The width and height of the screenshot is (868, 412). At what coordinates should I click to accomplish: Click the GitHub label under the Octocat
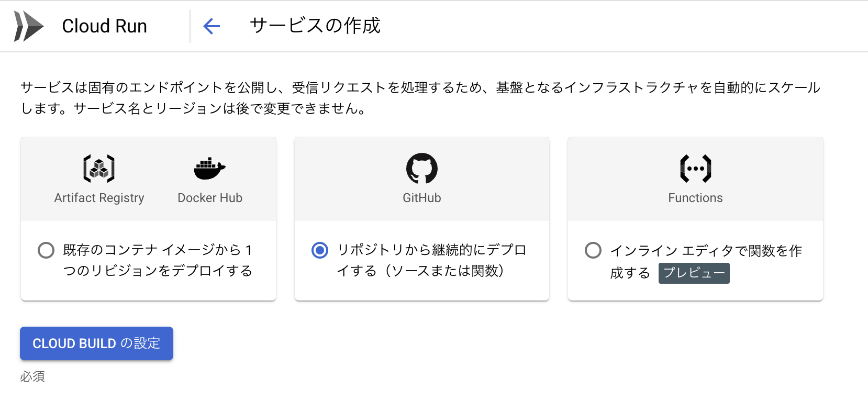(x=421, y=198)
